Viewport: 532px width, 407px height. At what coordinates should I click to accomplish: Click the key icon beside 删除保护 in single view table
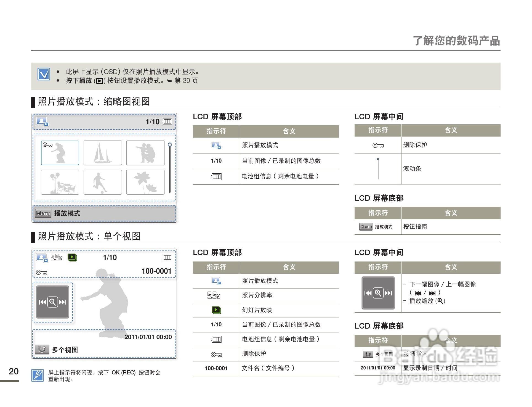coord(216,355)
